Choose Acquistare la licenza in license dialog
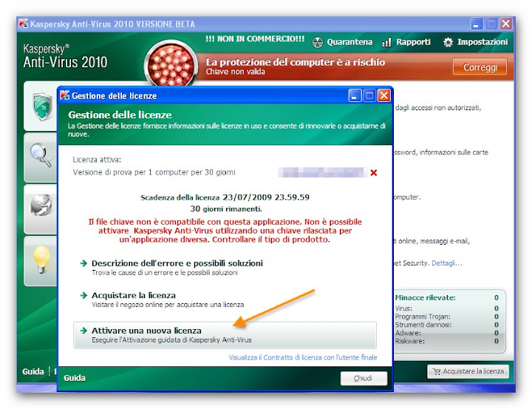The height and width of the screenshot is (409, 532). [x=133, y=295]
